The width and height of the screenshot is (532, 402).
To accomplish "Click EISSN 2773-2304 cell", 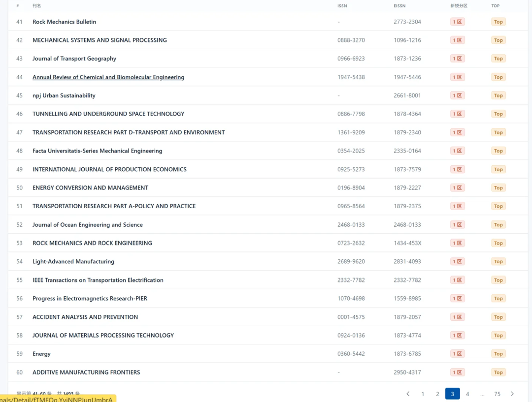I will (407, 22).
